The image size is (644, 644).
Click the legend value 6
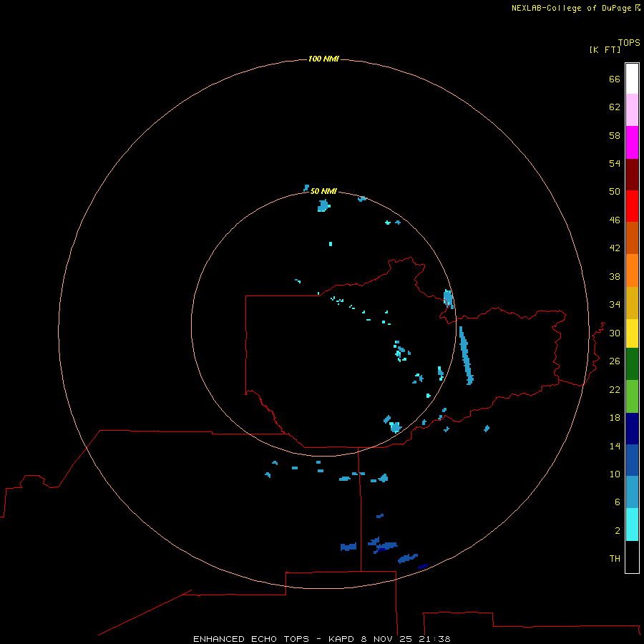coord(617,502)
